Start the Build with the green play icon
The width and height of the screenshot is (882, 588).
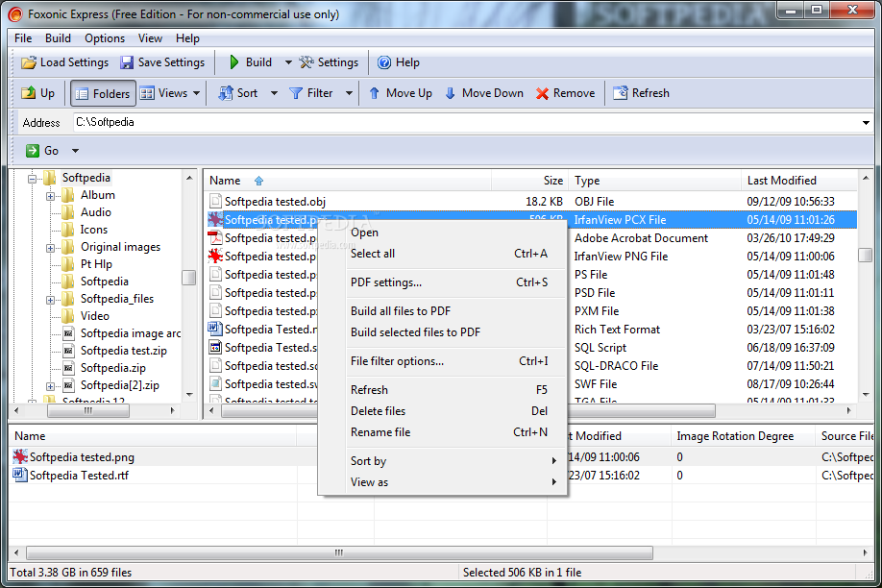(234, 62)
